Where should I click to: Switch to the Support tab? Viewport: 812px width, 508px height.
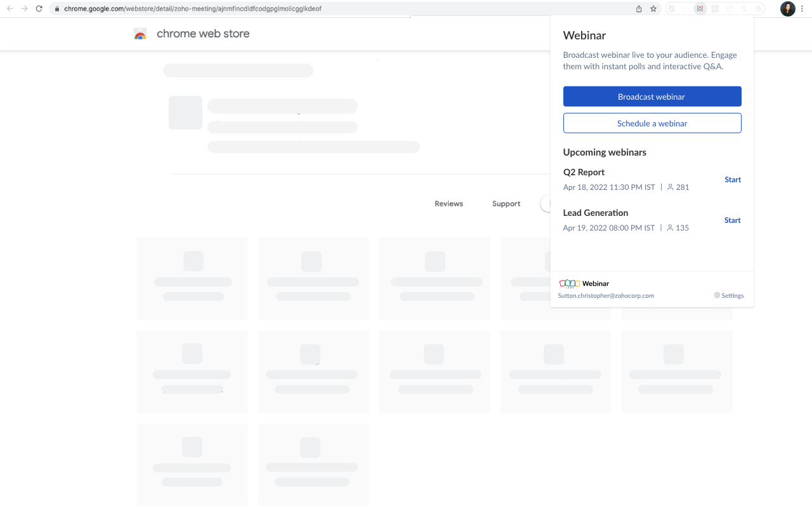506,203
